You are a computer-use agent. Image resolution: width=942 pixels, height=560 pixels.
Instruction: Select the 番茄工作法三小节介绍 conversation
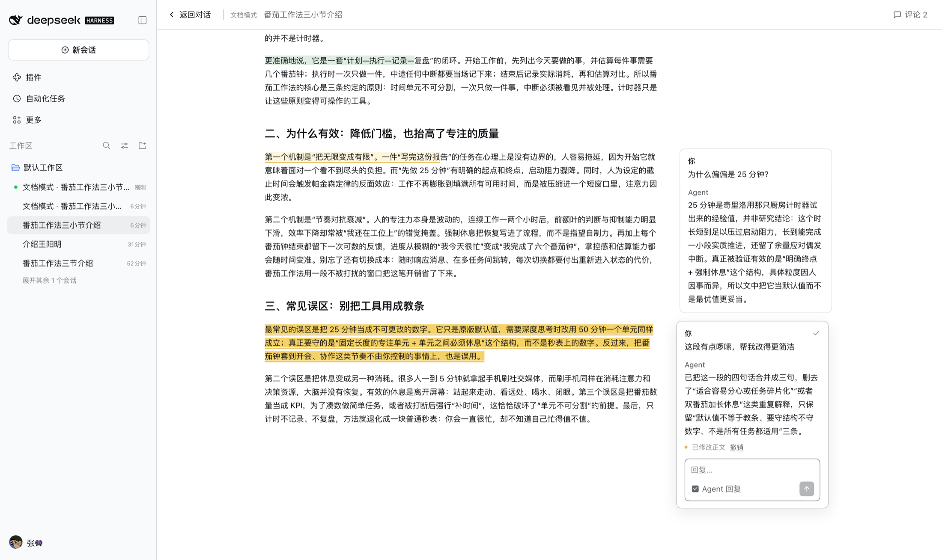pyautogui.click(x=78, y=225)
